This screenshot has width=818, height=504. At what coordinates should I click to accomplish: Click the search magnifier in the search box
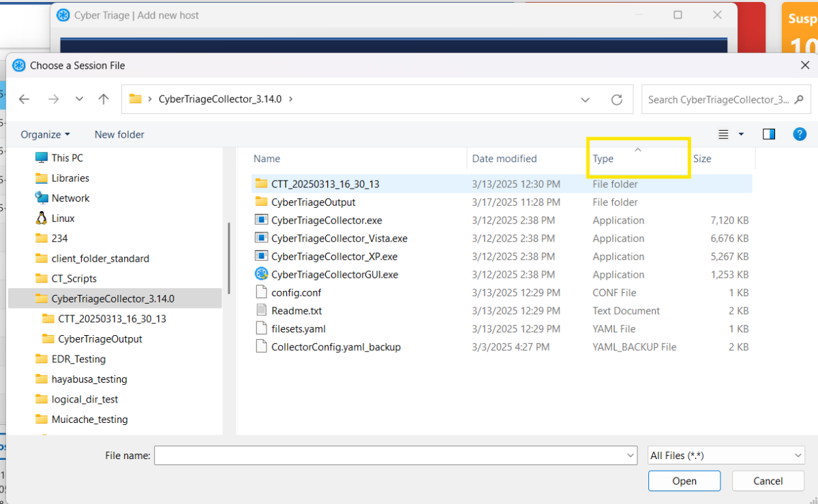pyautogui.click(x=799, y=99)
